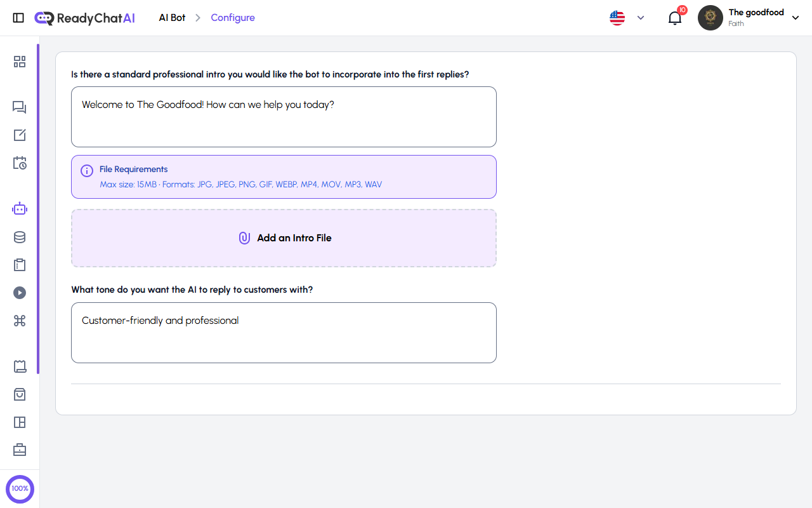The image size is (812, 508).
Task: Select the media playback icon in sidebar
Action: click(x=19, y=293)
